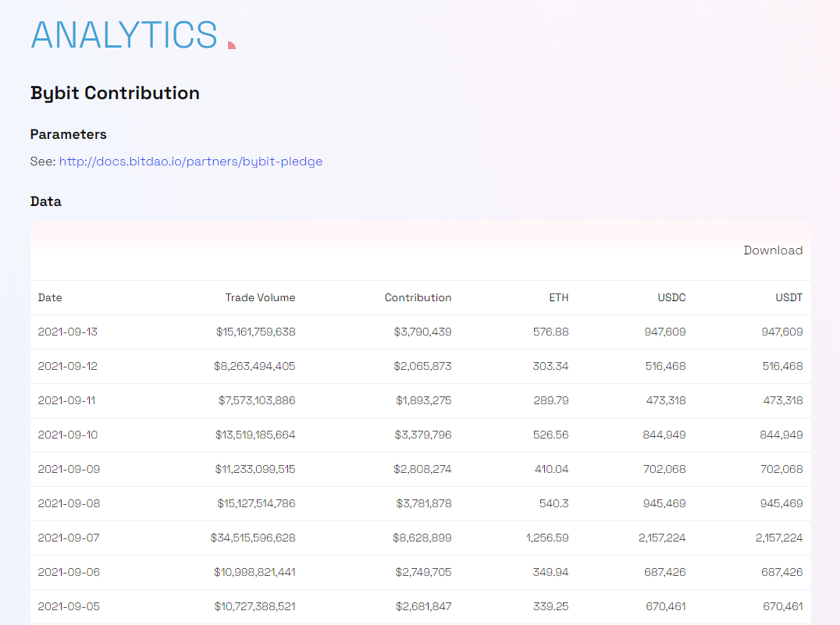Screen dimensions: 840x625
Task: Click ETH value 303.34
Action: (x=550, y=366)
